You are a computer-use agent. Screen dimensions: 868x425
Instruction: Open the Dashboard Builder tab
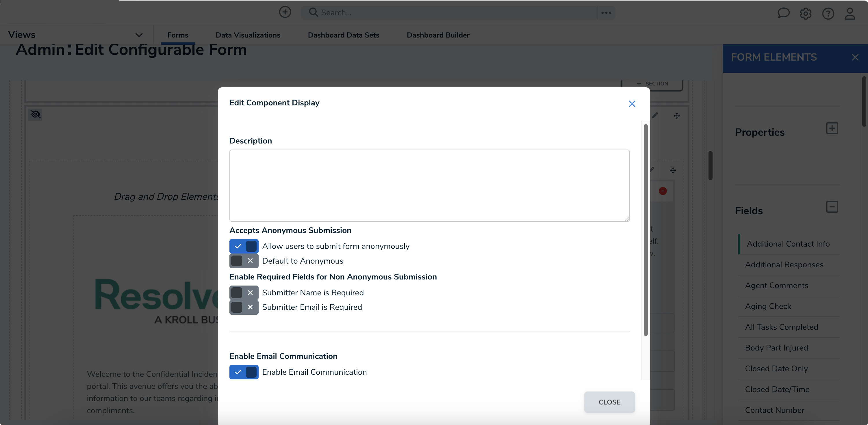438,35
